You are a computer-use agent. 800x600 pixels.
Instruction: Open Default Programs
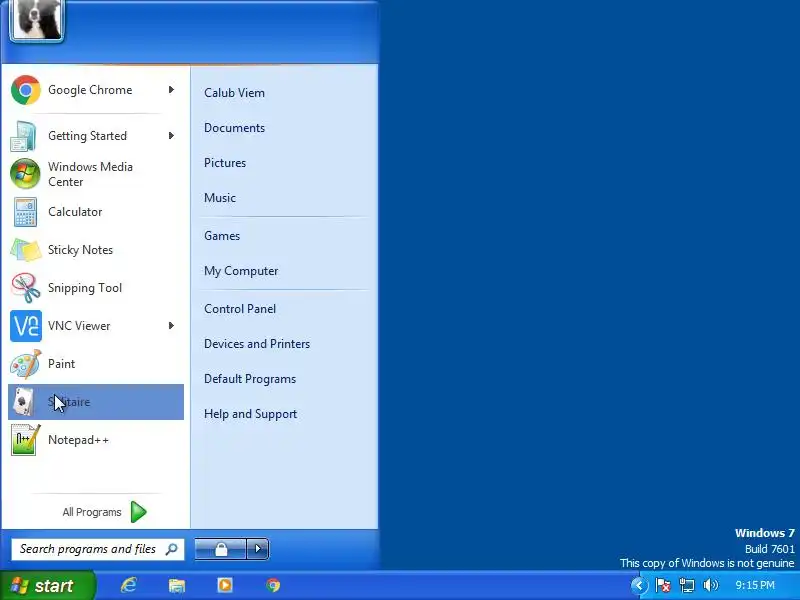[250, 379]
